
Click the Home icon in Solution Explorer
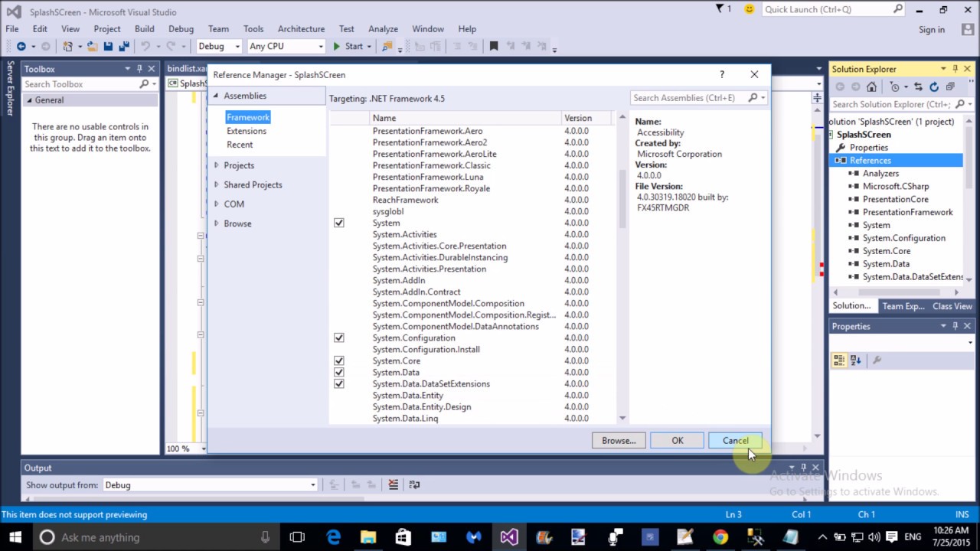coord(871,86)
